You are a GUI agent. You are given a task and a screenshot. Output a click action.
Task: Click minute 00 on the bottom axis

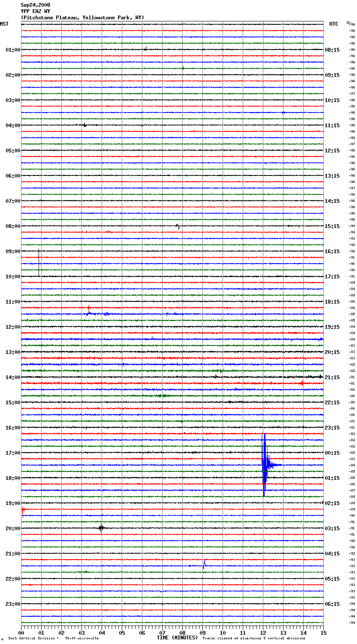pos(21,633)
